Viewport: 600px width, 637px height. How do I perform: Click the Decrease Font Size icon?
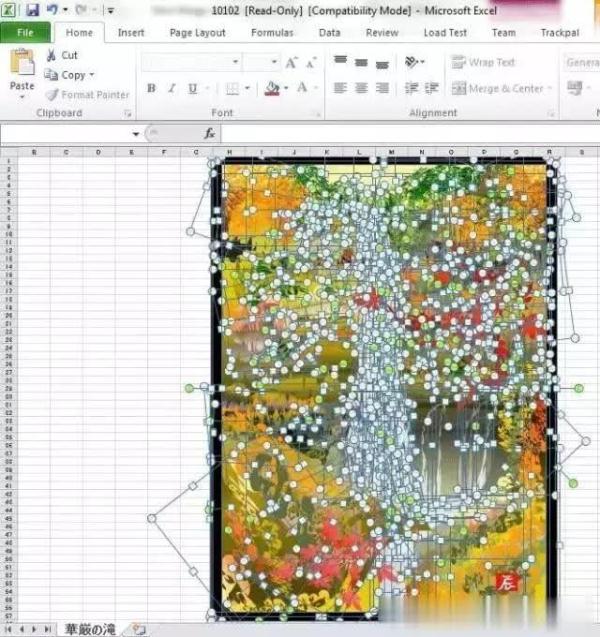(311, 63)
